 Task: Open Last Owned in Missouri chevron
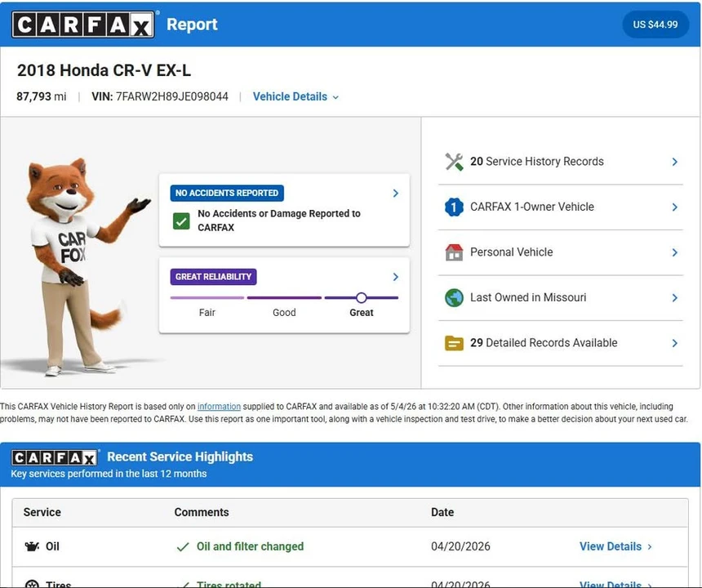pyautogui.click(x=675, y=298)
